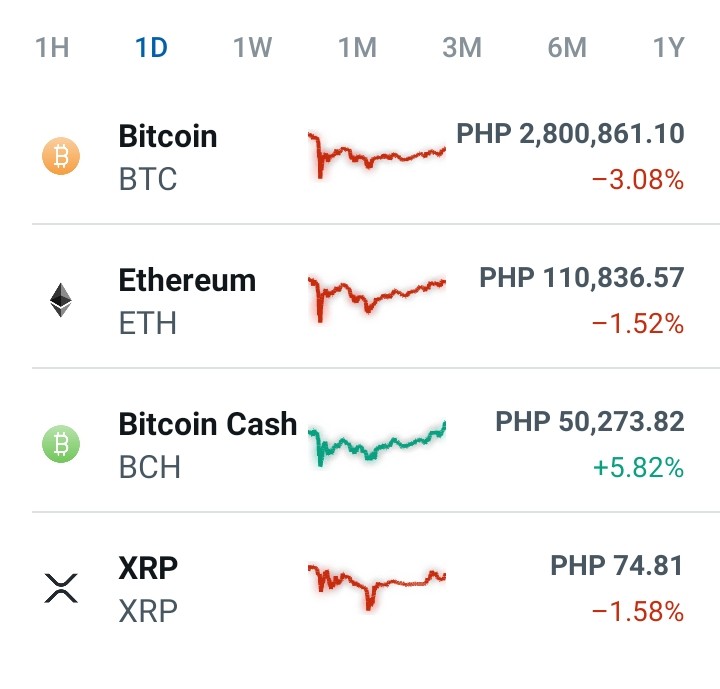Viewport: 720px width, 689px height.
Task: Choose the 6M time range
Action: tap(567, 47)
